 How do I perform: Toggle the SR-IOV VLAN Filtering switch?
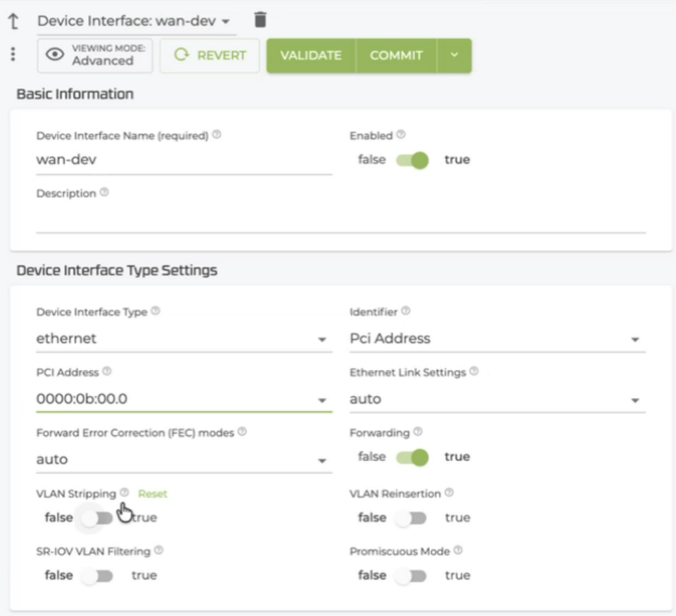point(98,576)
